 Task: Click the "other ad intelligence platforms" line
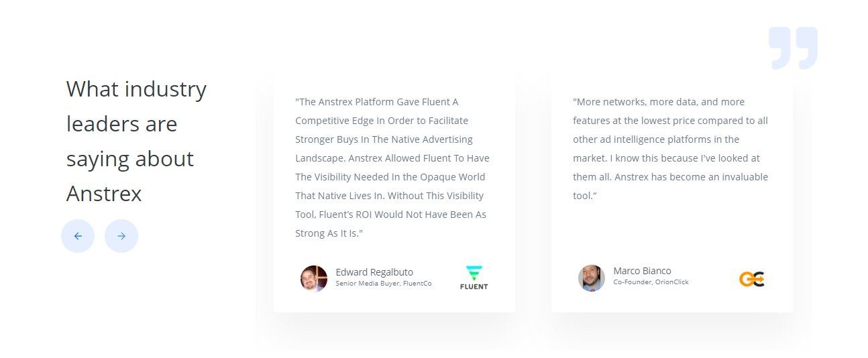(656, 139)
